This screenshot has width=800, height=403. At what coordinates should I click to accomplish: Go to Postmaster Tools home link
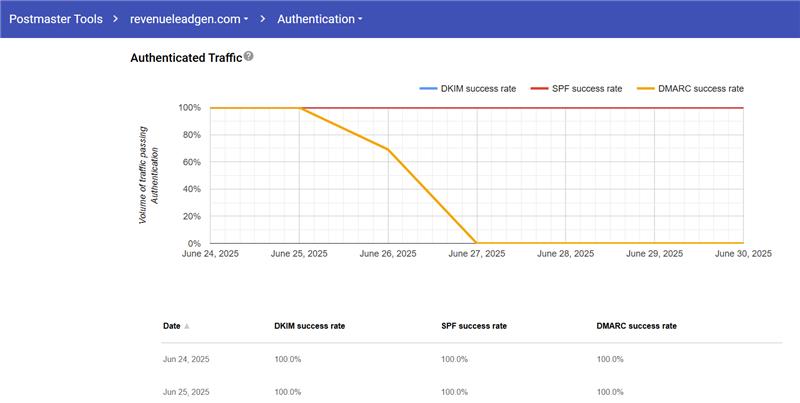[57, 19]
